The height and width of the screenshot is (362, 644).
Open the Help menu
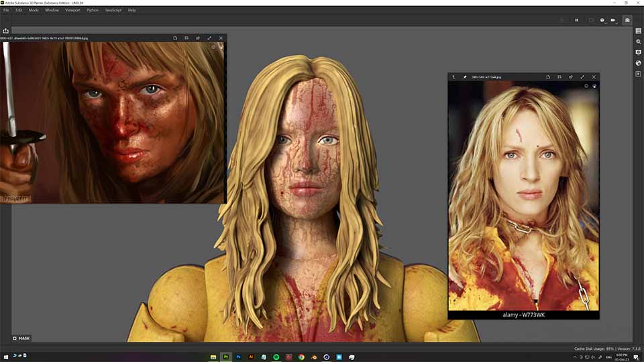132,10
